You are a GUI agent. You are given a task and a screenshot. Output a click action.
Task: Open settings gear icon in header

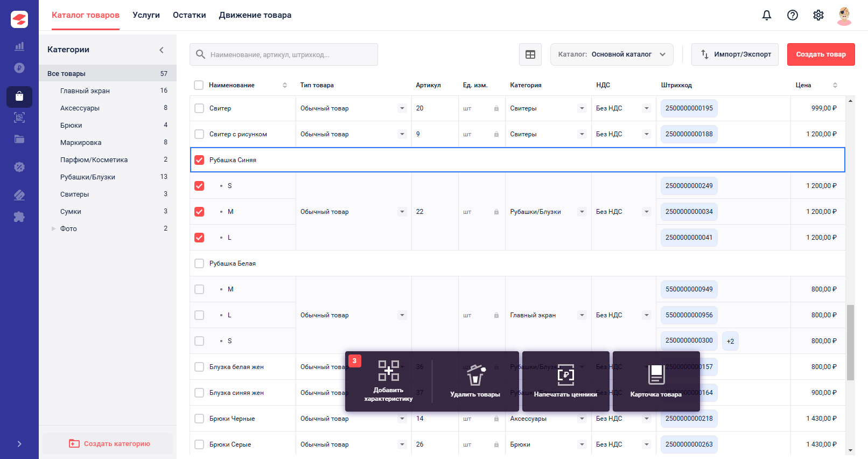(818, 15)
